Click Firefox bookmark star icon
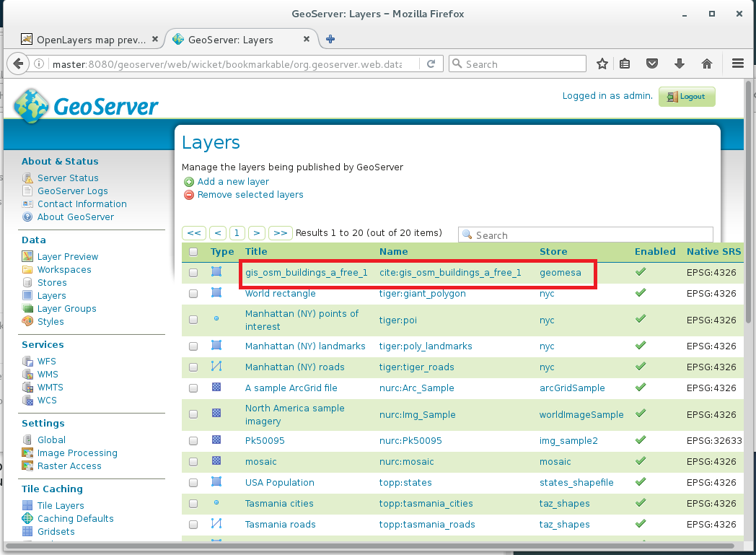Image resolution: width=756 pixels, height=555 pixels. pos(602,64)
